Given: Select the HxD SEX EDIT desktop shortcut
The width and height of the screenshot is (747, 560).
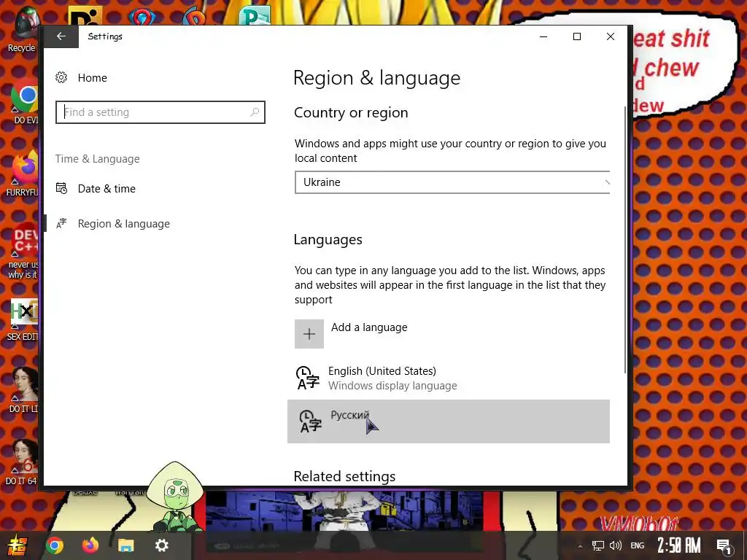Looking at the screenshot, I should click(x=23, y=320).
